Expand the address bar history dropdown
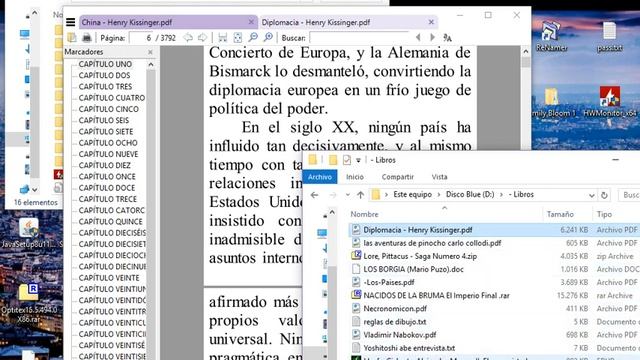The image size is (640, 360). coord(591,196)
